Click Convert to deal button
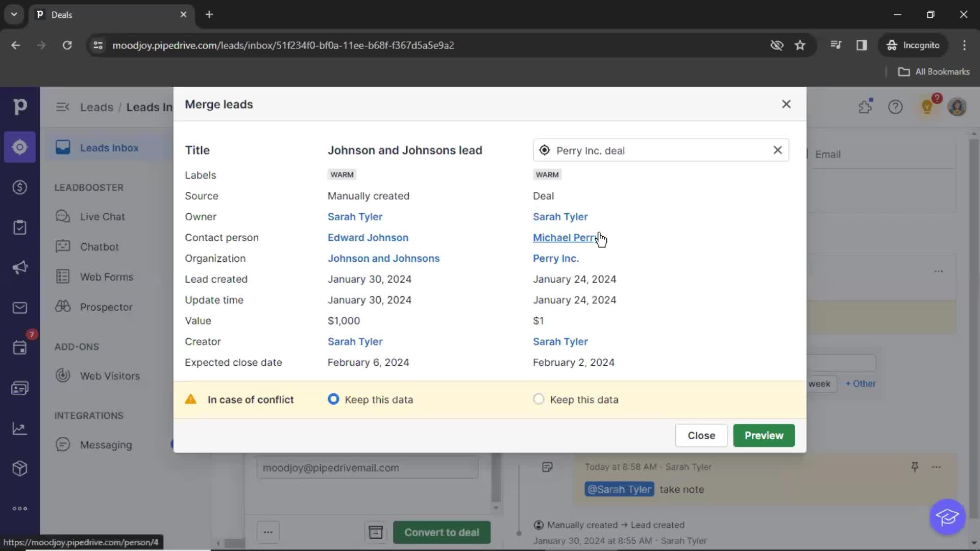 coord(442,532)
